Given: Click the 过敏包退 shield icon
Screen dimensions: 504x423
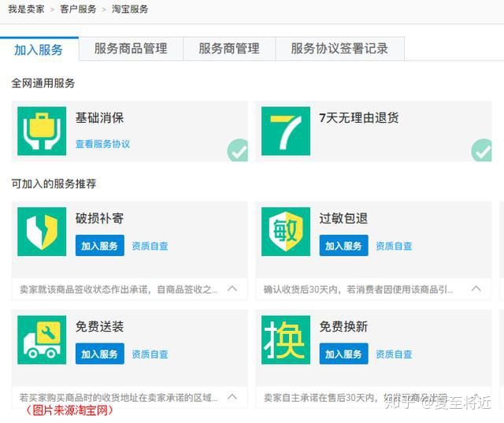Looking at the screenshot, I should (286, 232).
